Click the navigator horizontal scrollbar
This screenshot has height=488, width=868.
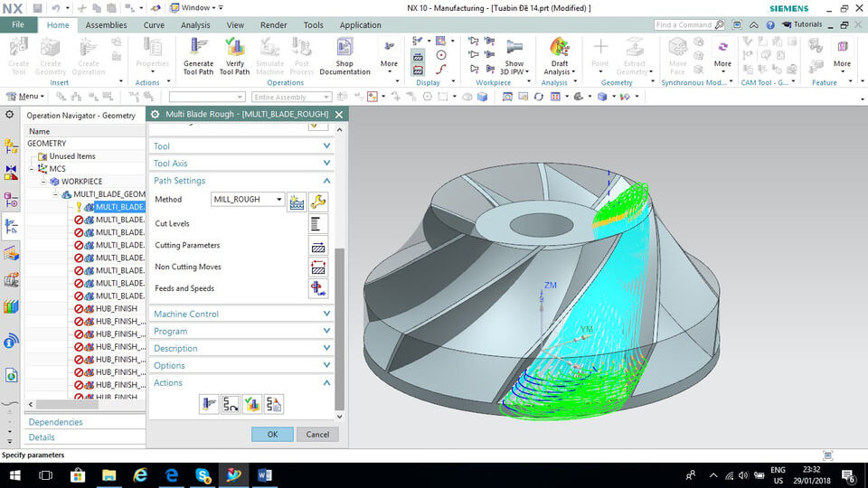click(67, 405)
